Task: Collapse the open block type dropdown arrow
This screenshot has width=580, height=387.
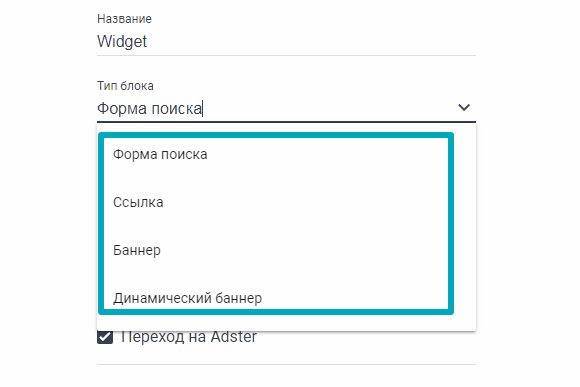Action: pyautogui.click(x=464, y=108)
